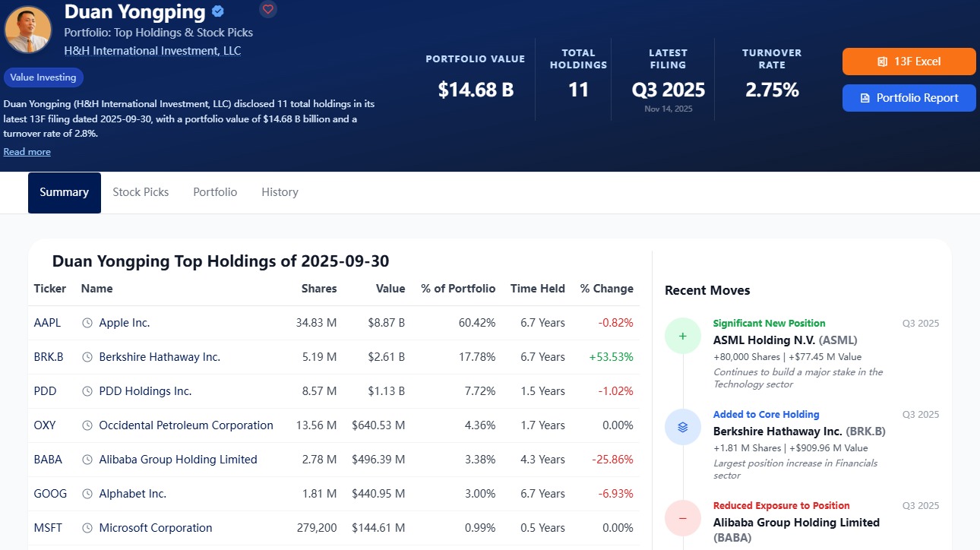Open the BRK.B ticker link
This screenshot has height=550, width=980.
point(49,357)
